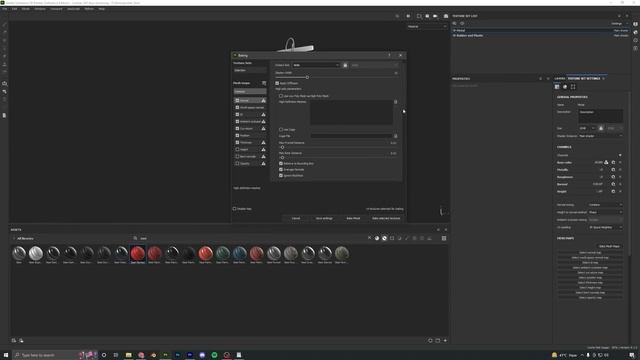Click Bake selected textures button
The width and height of the screenshot is (640, 360).
coord(386,218)
